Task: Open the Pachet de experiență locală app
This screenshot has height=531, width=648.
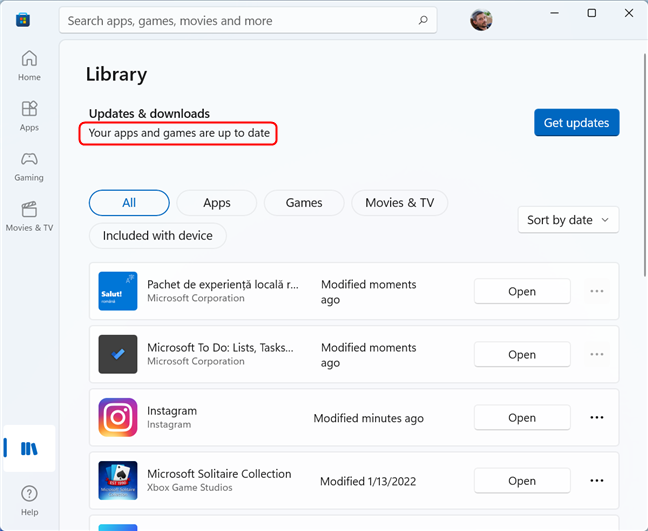Action: (522, 291)
